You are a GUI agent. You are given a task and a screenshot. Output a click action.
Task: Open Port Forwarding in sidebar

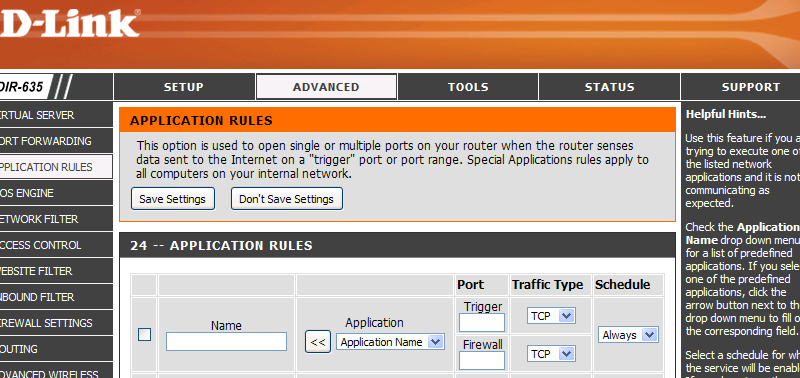coord(56,141)
